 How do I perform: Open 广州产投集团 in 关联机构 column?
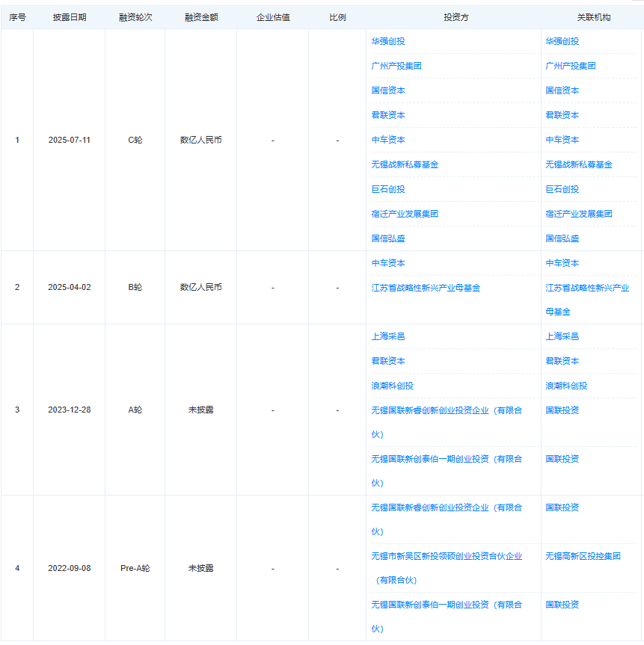pyautogui.click(x=570, y=66)
